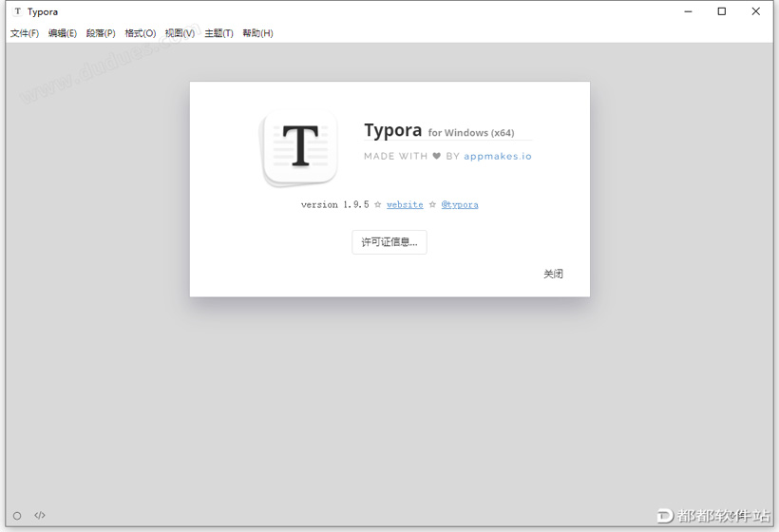779x532 pixels.
Task: Click the Typora title bar app icon
Action: pyautogui.click(x=18, y=11)
